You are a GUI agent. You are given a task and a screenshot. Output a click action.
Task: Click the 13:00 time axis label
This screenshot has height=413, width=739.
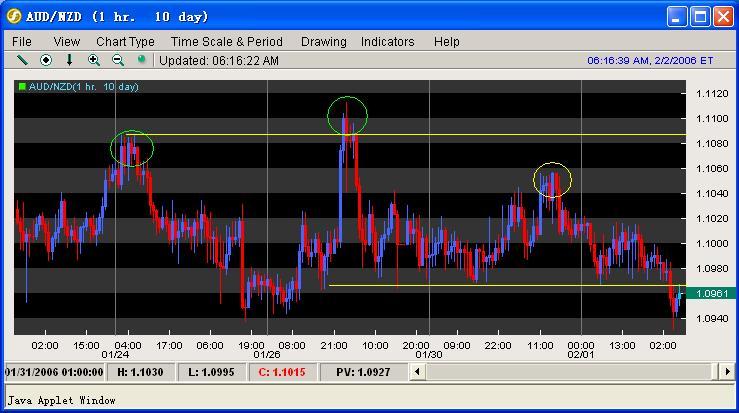[622, 346]
